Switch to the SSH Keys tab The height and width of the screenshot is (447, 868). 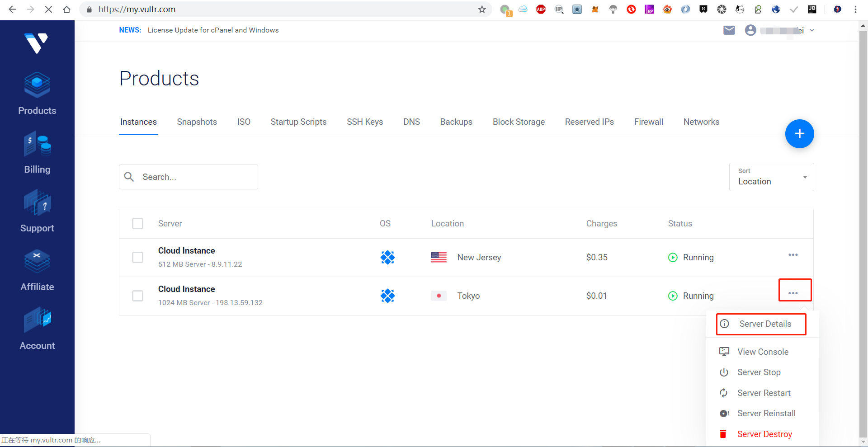coord(365,122)
